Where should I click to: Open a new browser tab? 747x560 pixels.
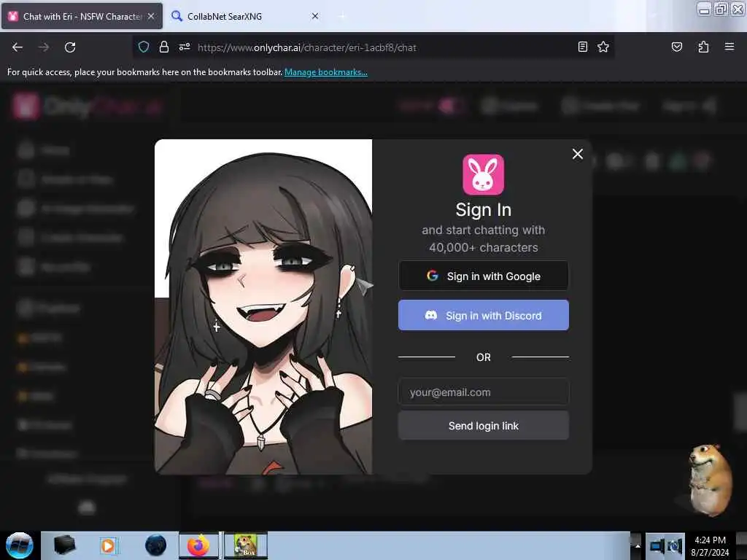[342, 16]
